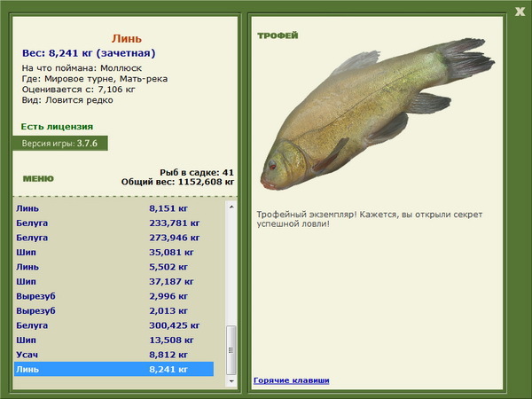Click the tench trophy fish image
532x399 pixels.
pos(378,114)
